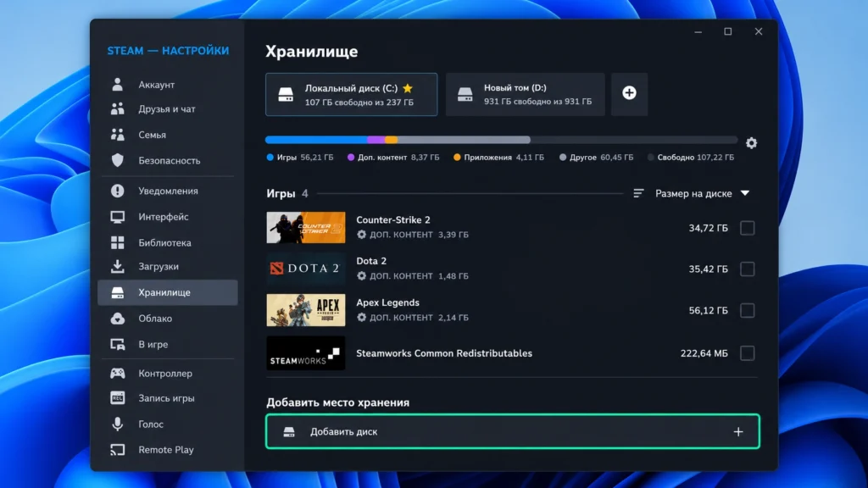The height and width of the screenshot is (488, 868).
Task: Click the 34,72 ГБ size value
Action: click(708, 228)
